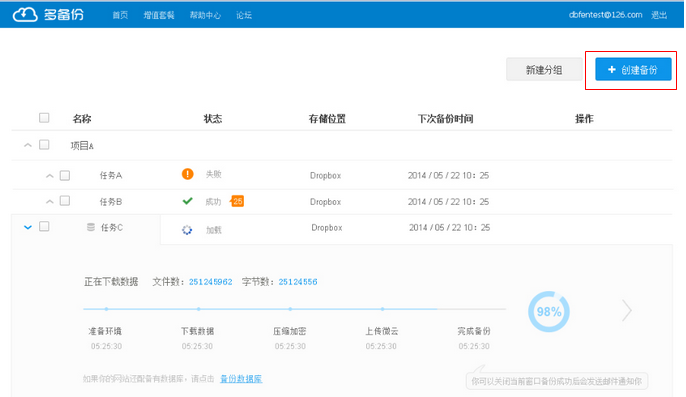Click the 操作 column header
The height and width of the screenshot is (397, 686).
[x=584, y=119]
